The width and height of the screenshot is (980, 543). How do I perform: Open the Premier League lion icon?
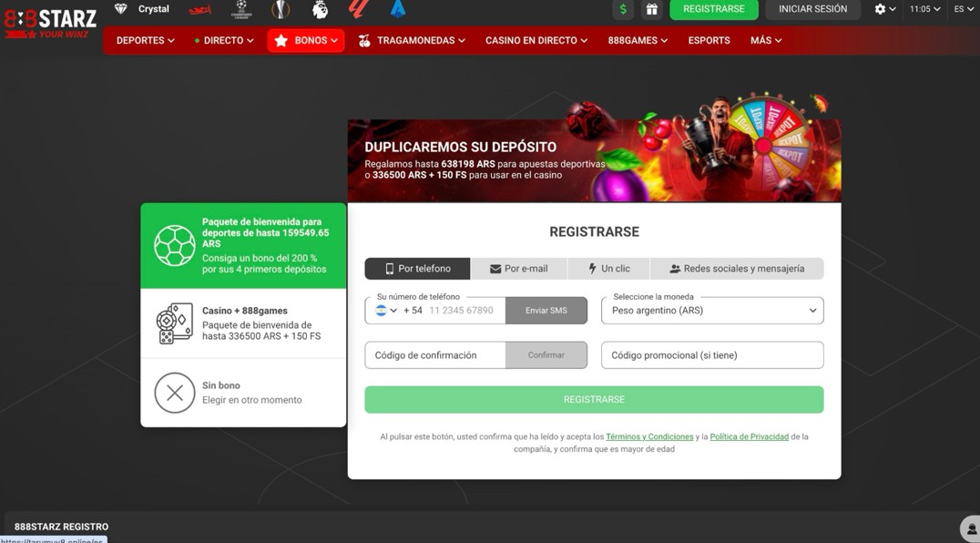pyautogui.click(x=320, y=10)
